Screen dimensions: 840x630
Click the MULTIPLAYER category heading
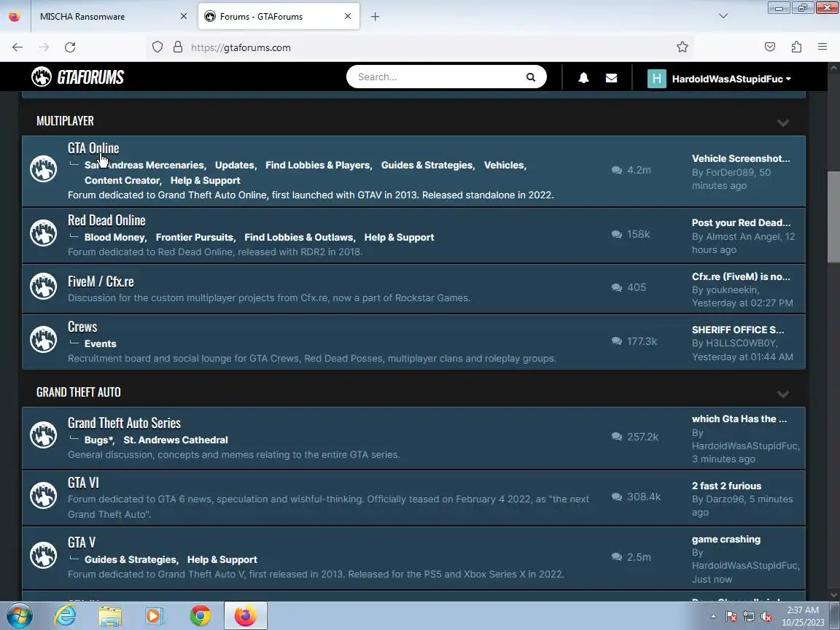coord(65,121)
